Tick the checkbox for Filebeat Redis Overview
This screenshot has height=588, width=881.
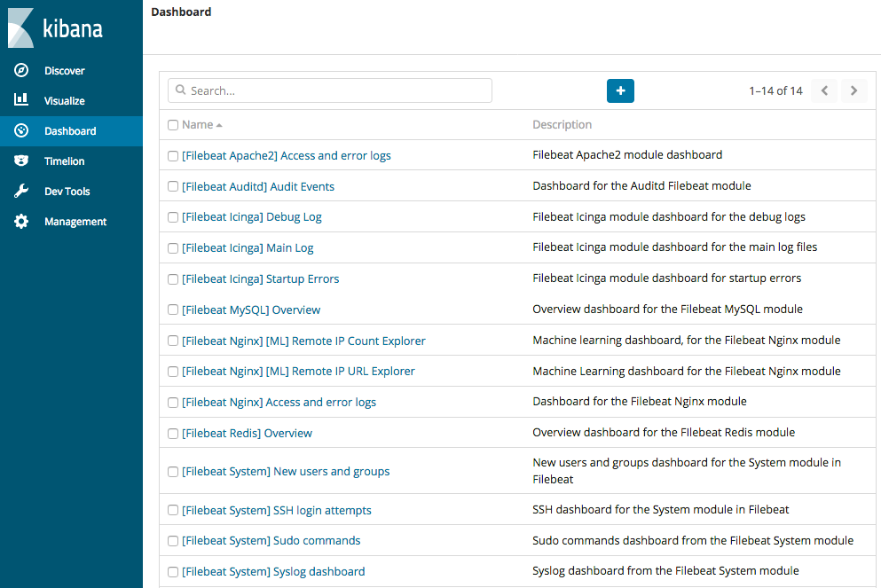(x=173, y=433)
